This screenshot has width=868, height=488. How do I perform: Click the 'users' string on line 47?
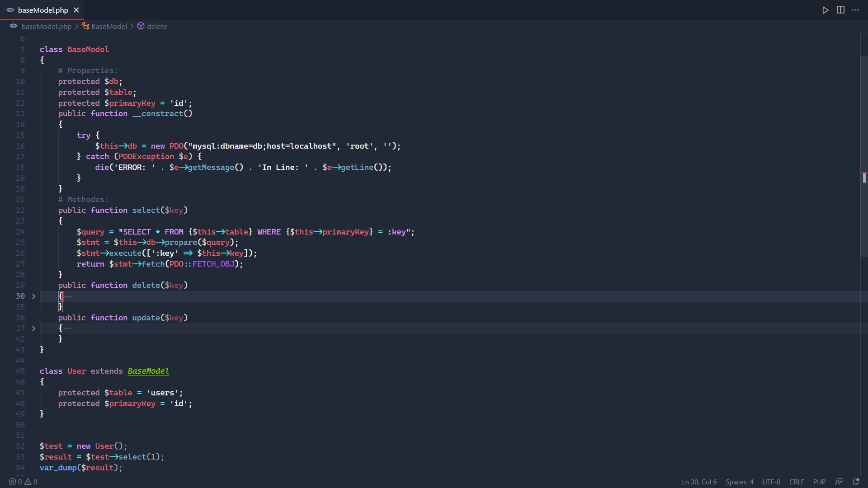coord(162,393)
